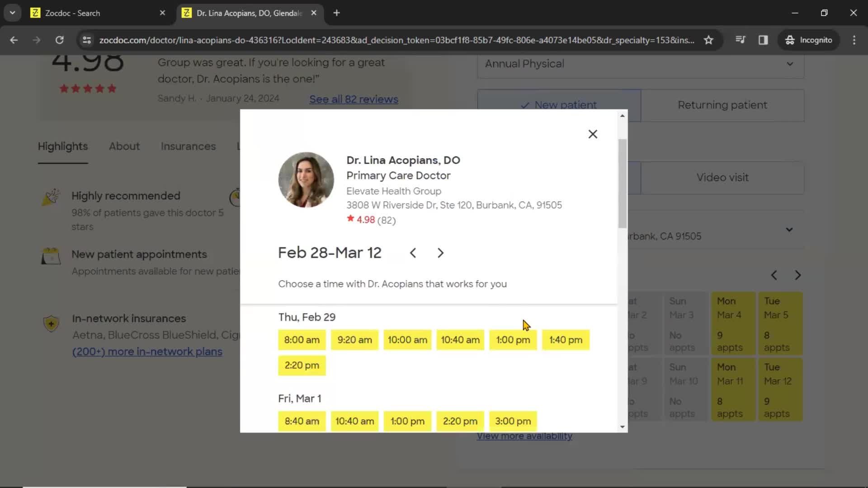Next week arrow in sidebar availability

pos(798,275)
